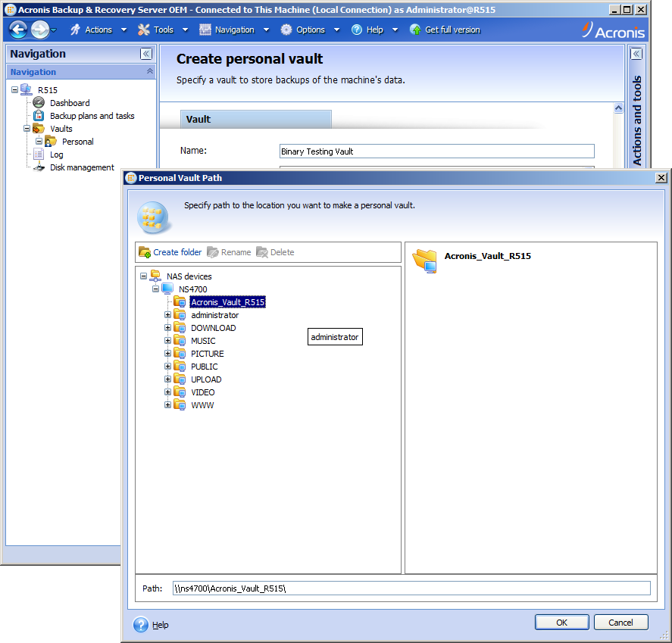Screen dimensions: 672x643
Task: Click the PUBLIC shared folder icon
Action: (x=180, y=367)
